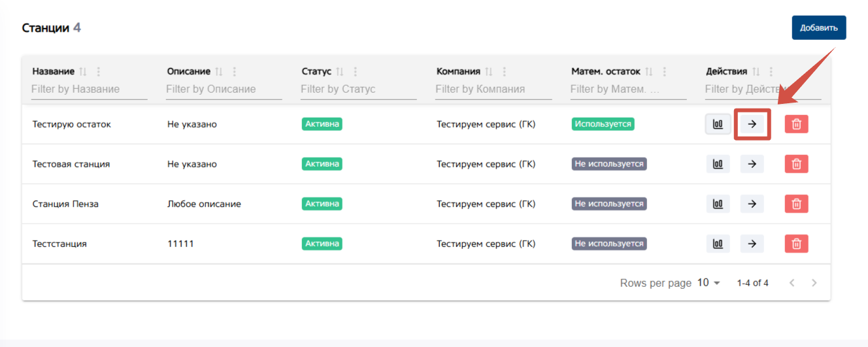Open statistics chart for Тестирую остаток
This screenshot has width=868, height=347.
(718, 124)
